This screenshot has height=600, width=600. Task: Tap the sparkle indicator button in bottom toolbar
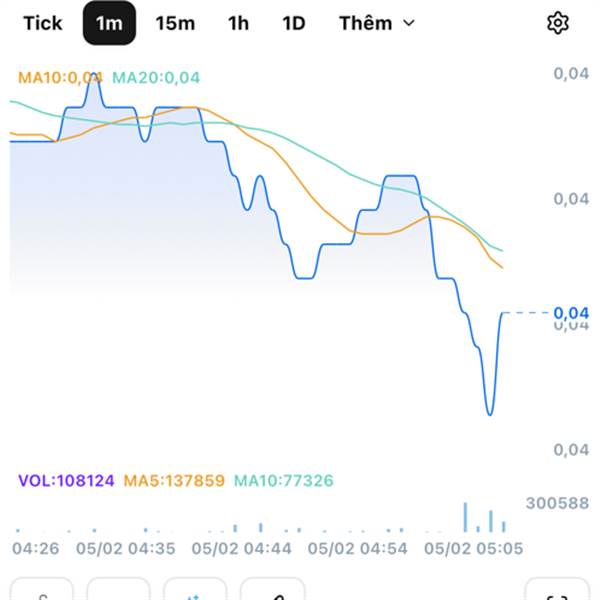(x=195, y=592)
